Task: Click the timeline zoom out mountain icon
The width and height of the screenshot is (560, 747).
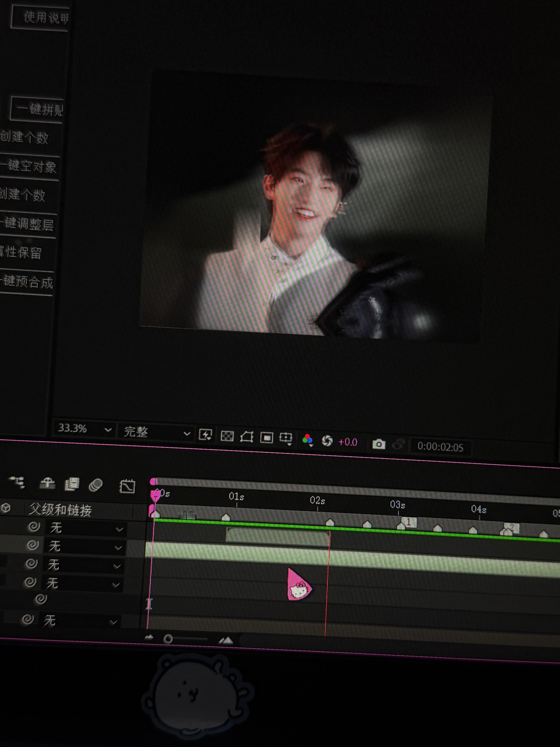Action: point(149,637)
